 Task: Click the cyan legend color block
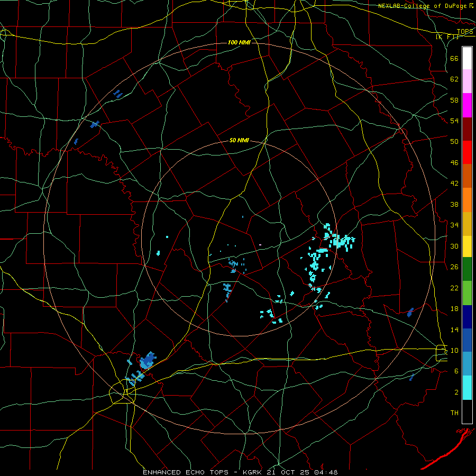pos(467,388)
